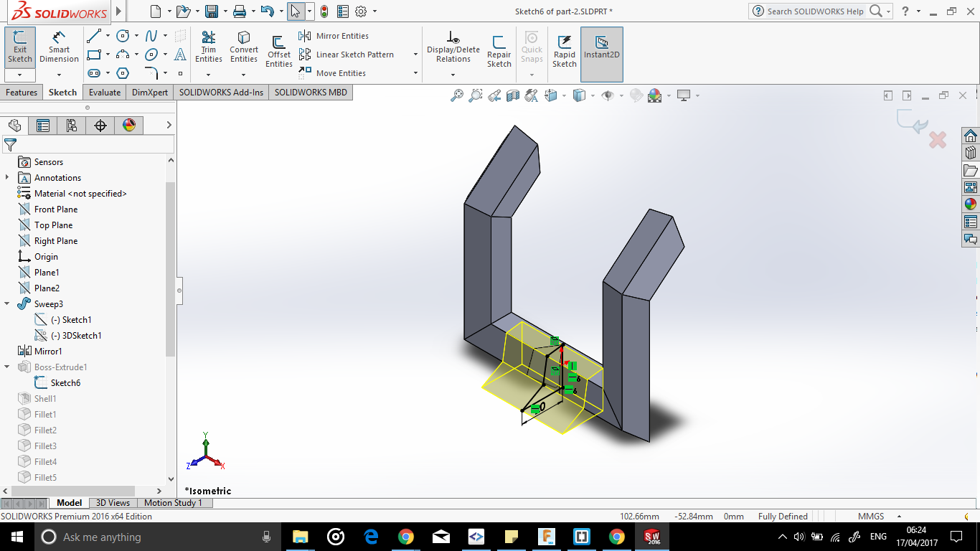Select the Circle sketch tool

click(123, 36)
